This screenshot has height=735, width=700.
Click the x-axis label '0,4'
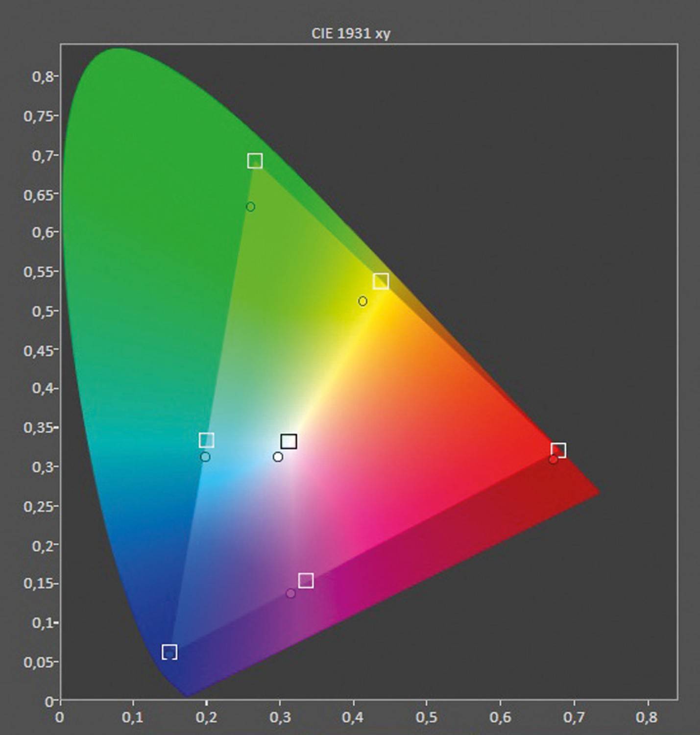[x=353, y=717]
